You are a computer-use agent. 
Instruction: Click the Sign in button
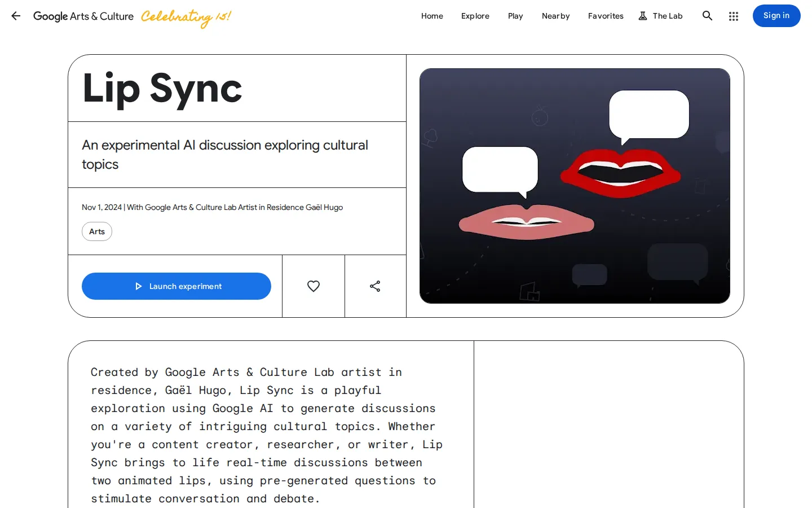click(x=776, y=16)
